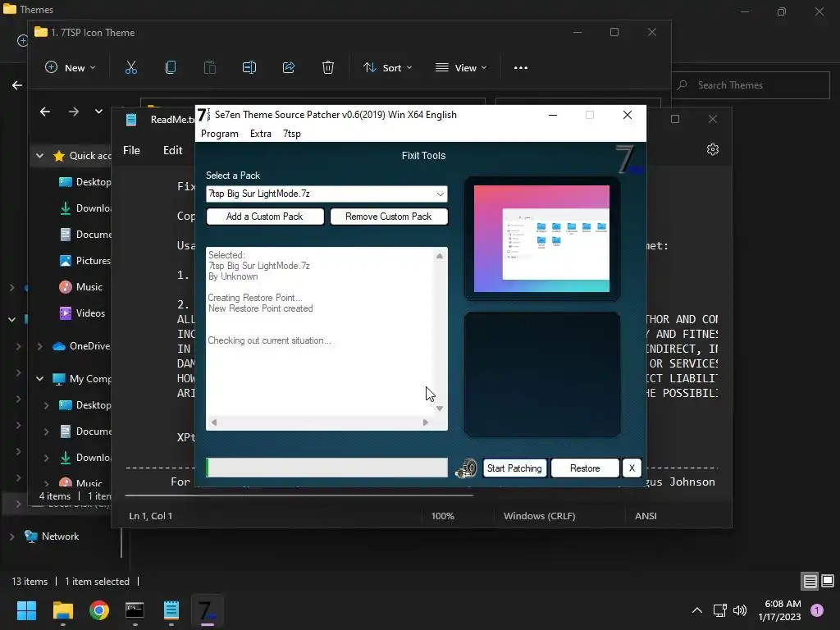
Task: Click Add a Custom Pack button
Action: point(265,217)
